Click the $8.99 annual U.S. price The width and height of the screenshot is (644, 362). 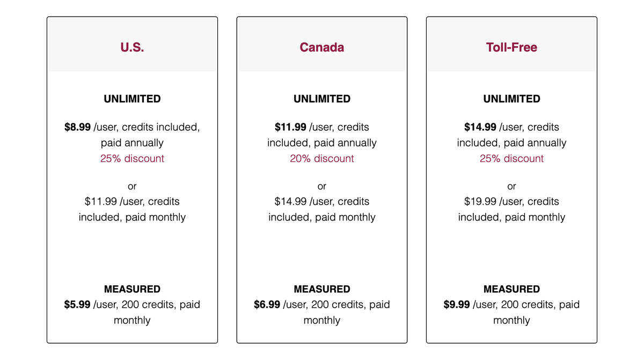[x=77, y=128]
